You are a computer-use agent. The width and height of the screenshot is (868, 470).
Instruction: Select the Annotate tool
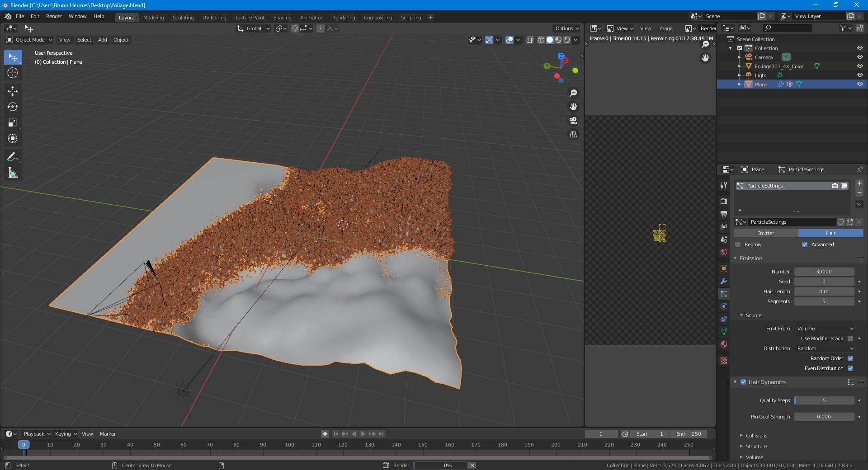[13, 157]
